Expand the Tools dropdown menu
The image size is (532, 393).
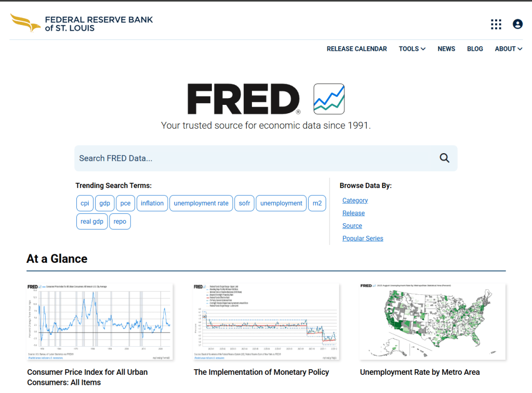[412, 49]
